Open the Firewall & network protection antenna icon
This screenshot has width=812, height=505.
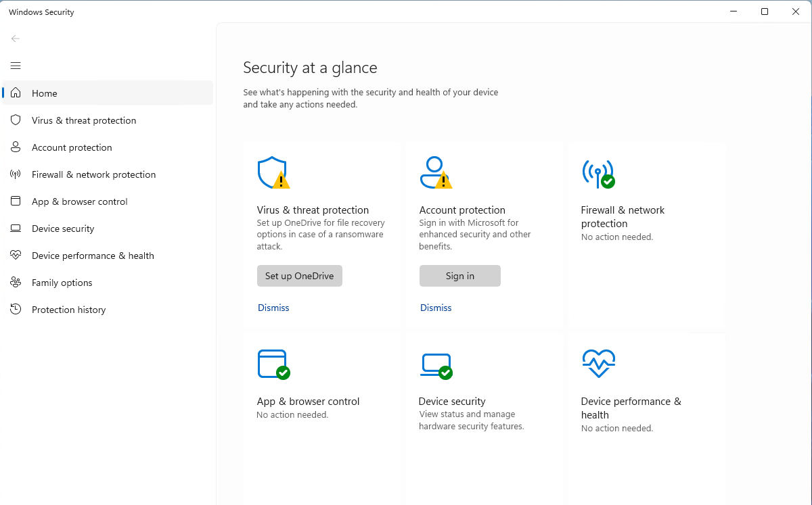pyautogui.click(x=597, y=173)
